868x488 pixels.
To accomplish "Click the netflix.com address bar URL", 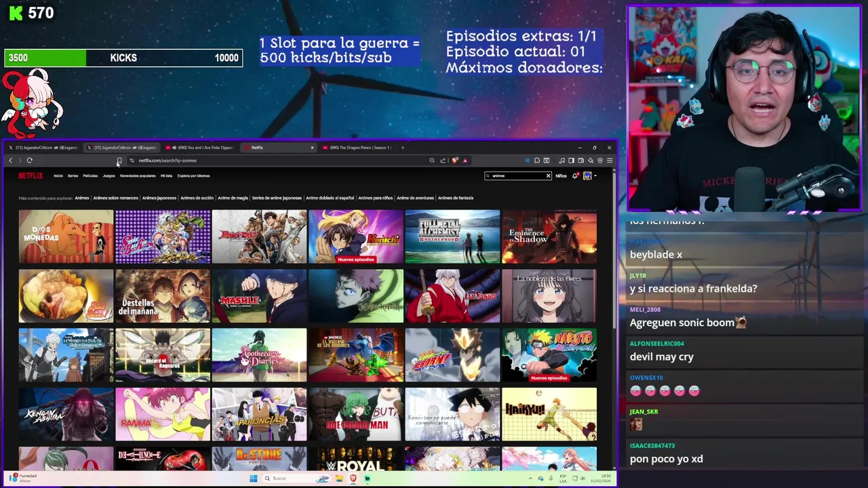I will (x=167, y=161).
